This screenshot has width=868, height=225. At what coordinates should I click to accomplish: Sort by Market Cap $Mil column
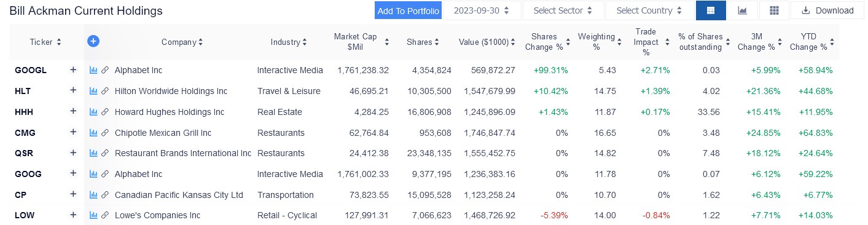coord(361,42)
